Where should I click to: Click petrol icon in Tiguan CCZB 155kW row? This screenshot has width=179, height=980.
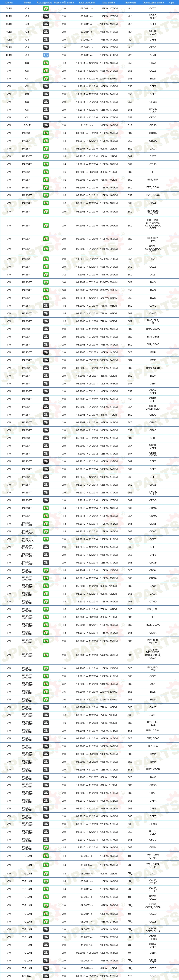click(46, 922)
